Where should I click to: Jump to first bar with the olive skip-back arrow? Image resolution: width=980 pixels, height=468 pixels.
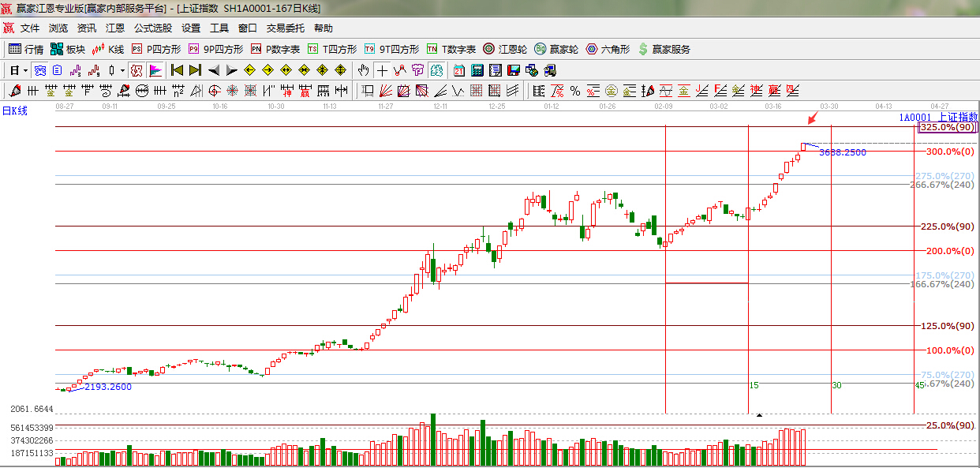click(x=177, y=70)
